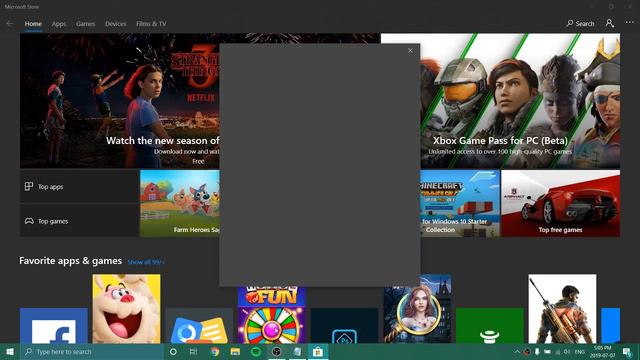Open the user account icon

pos(610,23)
